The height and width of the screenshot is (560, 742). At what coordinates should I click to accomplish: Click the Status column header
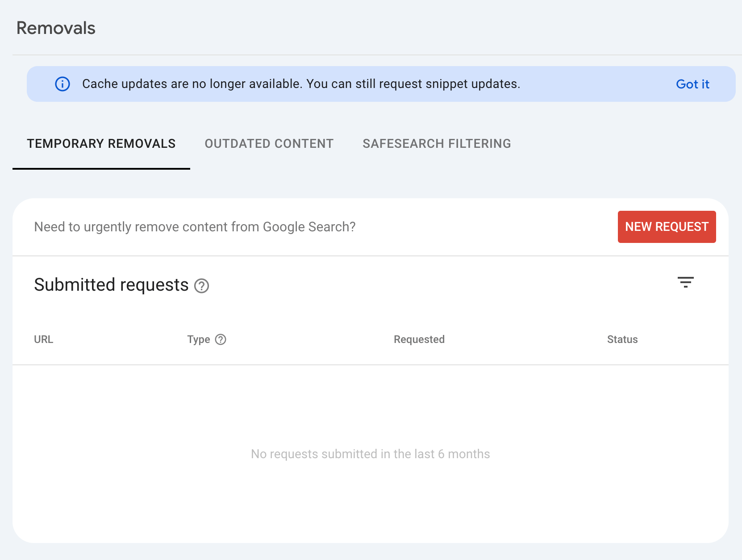click(622, 339)
